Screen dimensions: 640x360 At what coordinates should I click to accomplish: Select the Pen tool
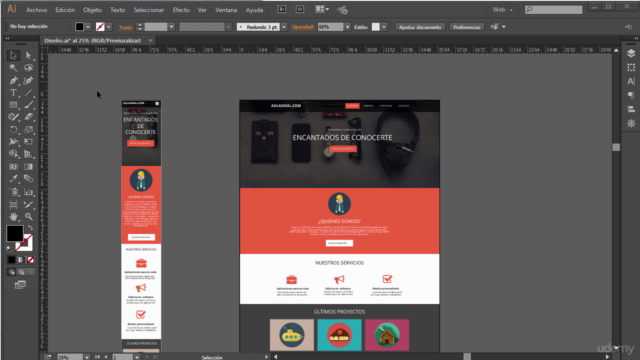coord(13,80)
